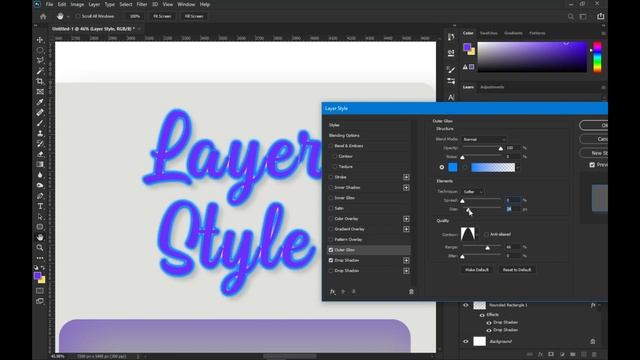Select the Dodge tool

coord(40,185)
